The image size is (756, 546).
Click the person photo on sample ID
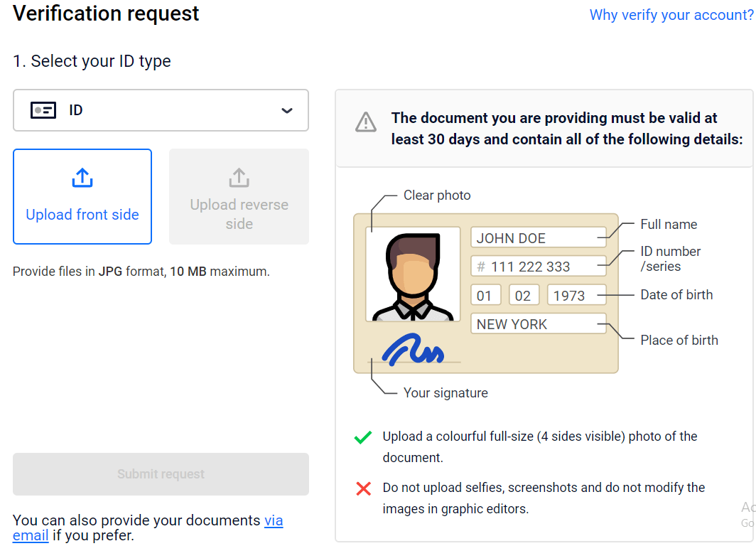[413, 274]
